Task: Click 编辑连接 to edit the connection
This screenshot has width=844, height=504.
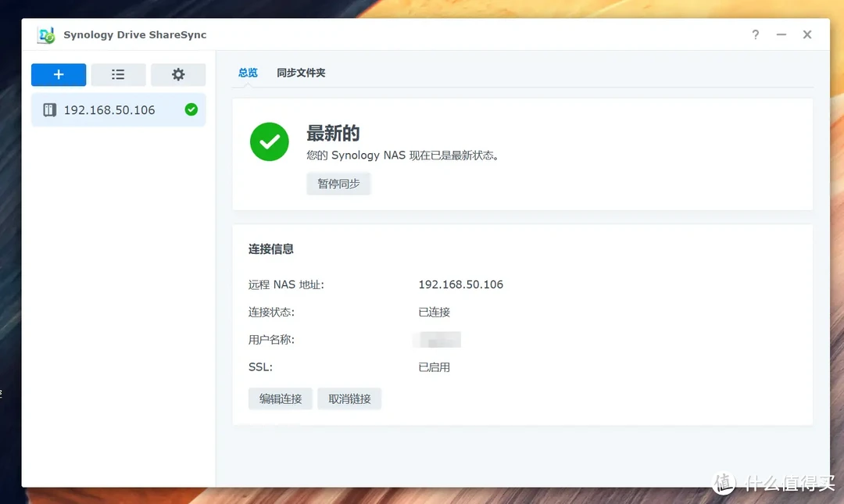Action: (280, 399)
